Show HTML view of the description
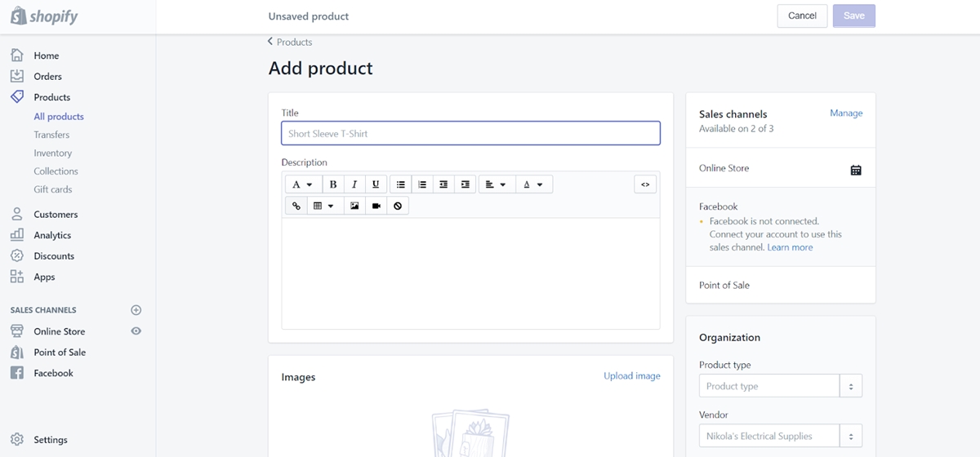This screenshot has width=980, height=457. 645,184
